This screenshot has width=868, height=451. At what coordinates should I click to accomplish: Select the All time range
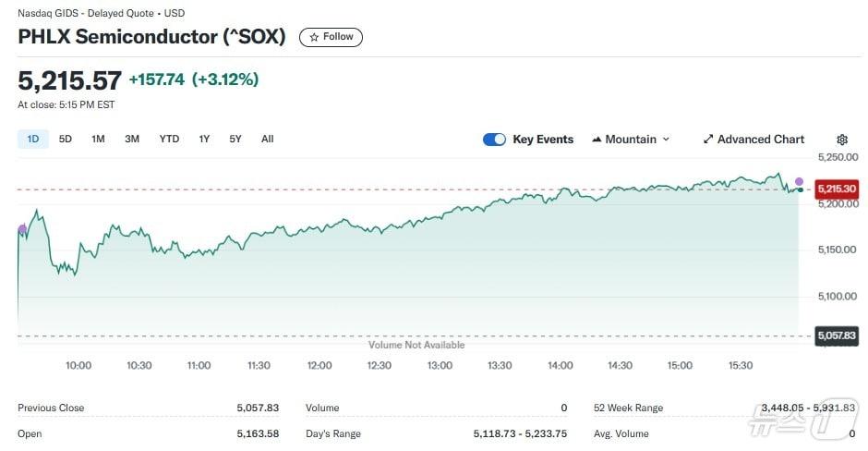tap(267, 139)
